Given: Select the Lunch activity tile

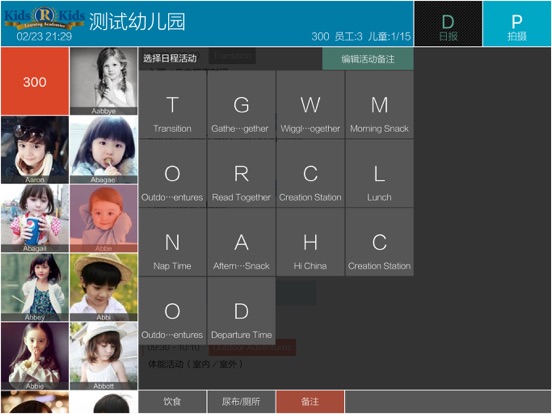Looking at the screenshot, I should coord(379,173).
